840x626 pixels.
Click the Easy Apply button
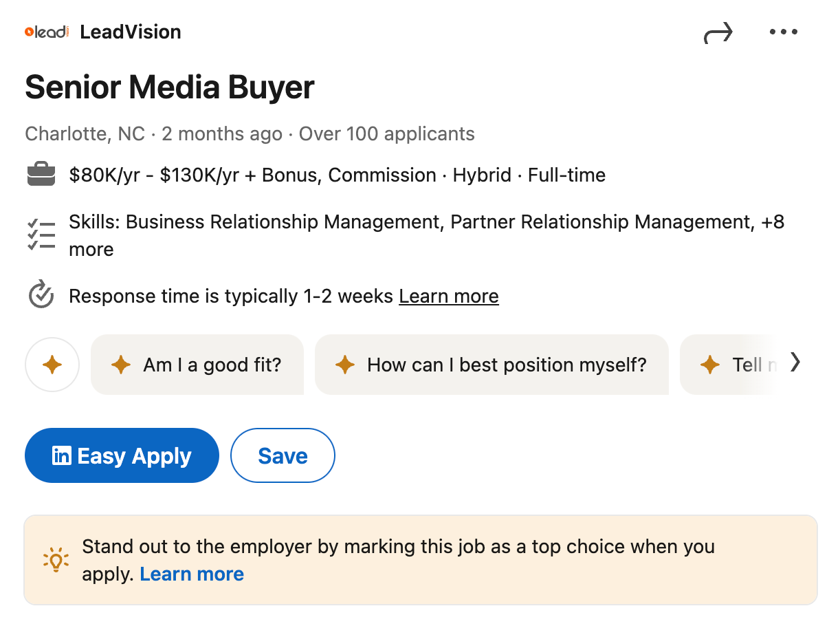coord(122,455)
